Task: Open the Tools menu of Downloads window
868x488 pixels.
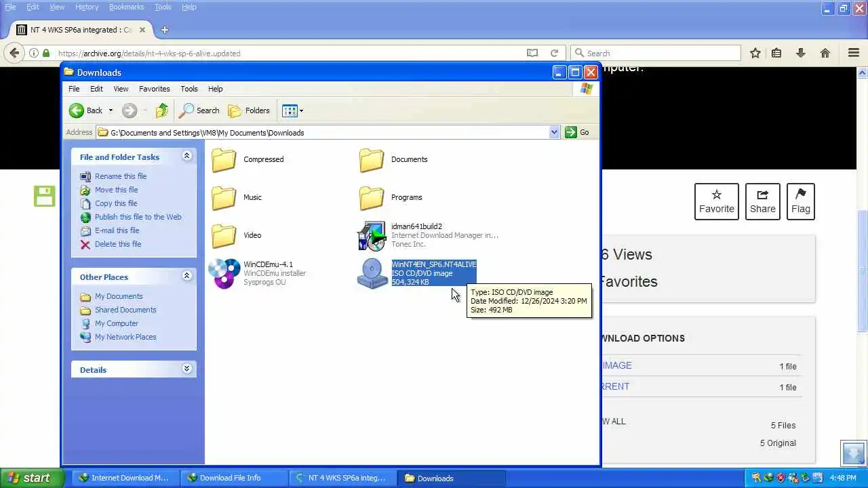Action: tap(189, 89)
